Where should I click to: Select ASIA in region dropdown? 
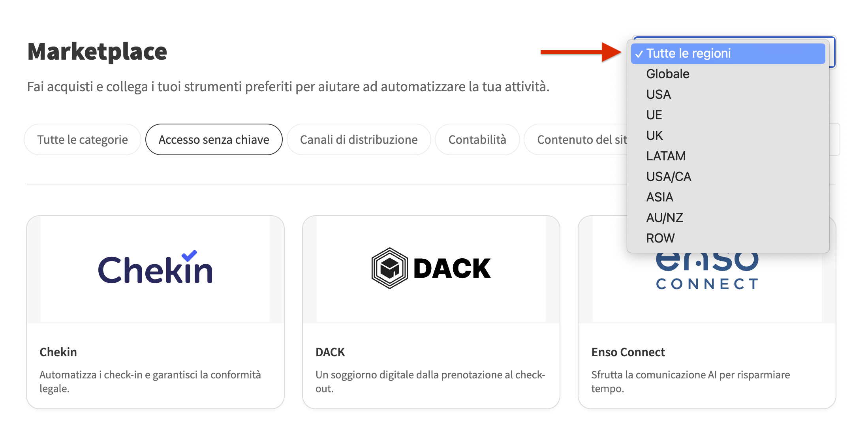659,197
